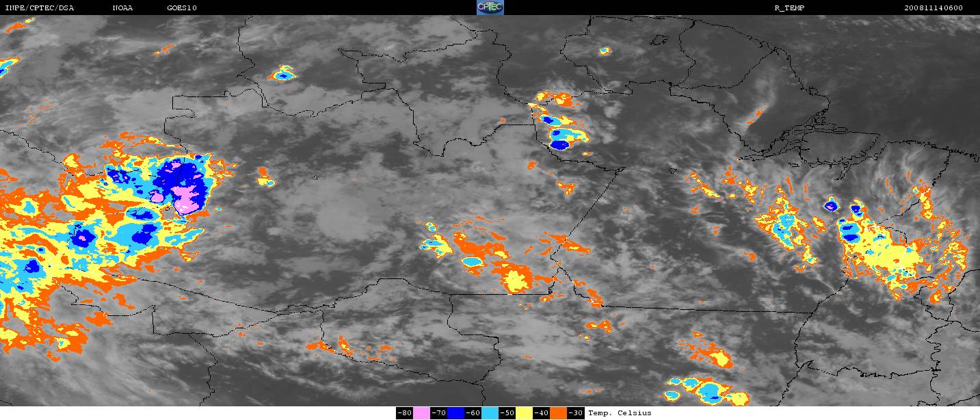980x420 pixels.
Task: Select the orange legend swatch after -40
Action: pyautogui.click(x=558, y=413)
